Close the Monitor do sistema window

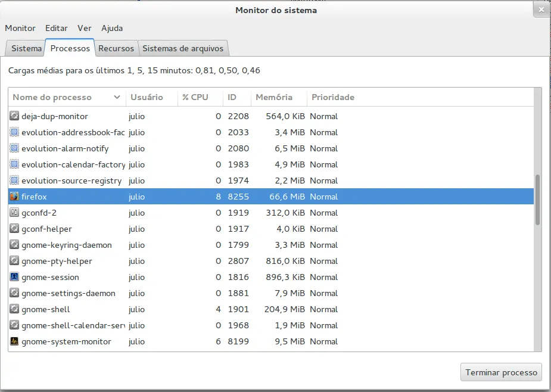541,10
